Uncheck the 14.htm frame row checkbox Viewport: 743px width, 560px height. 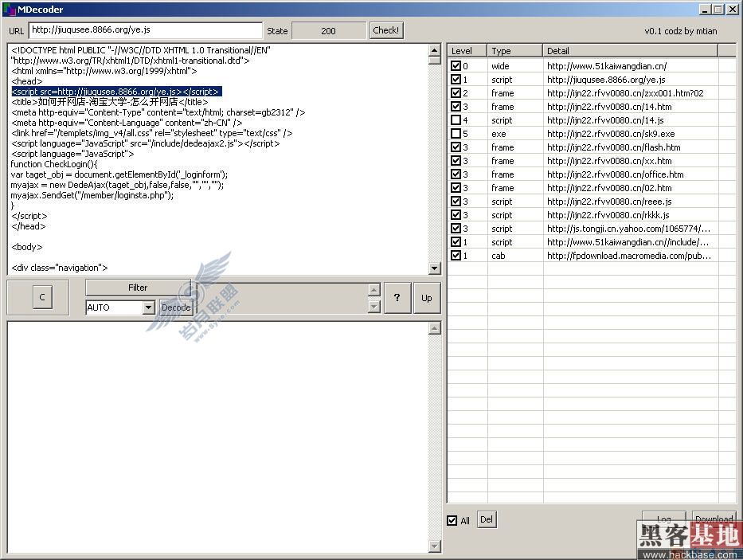[456, 106]
